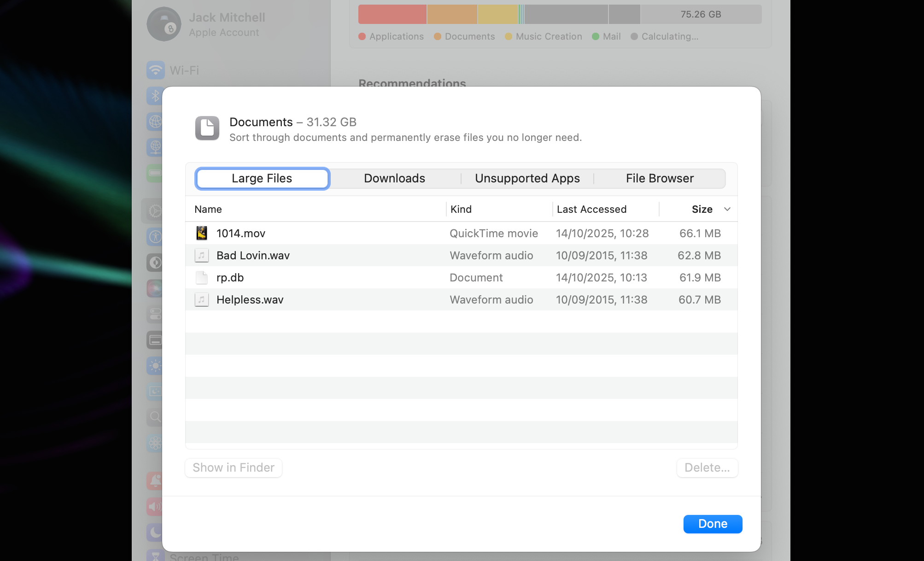Click the Documents icon in dialog header
This screenshot has width=924, height=561.
tap(207, 128)
